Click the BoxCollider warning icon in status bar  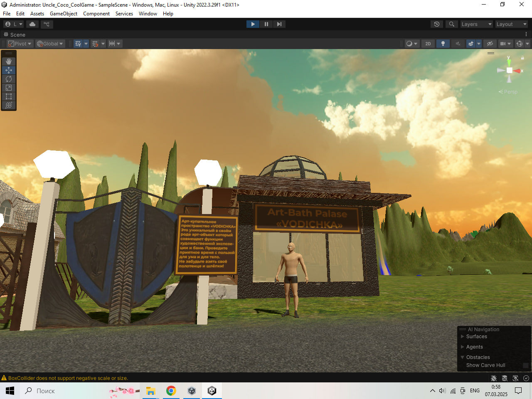click(4, 378)
